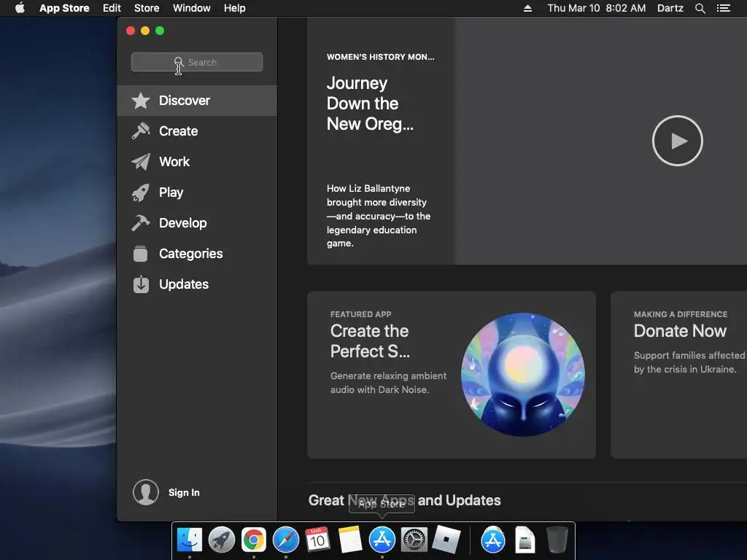747x560 pixels.
Task: Open the Edit menu
Action: click(x=112, y=8)
